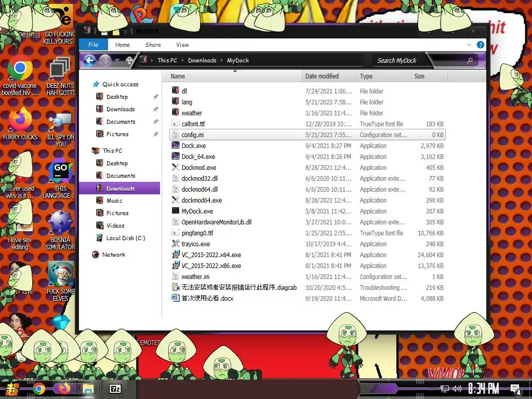Image resolution: width=532 pixels, height=399 pixels.
Task: Open the taskbar notification center icon
Action: click(515, 389)
